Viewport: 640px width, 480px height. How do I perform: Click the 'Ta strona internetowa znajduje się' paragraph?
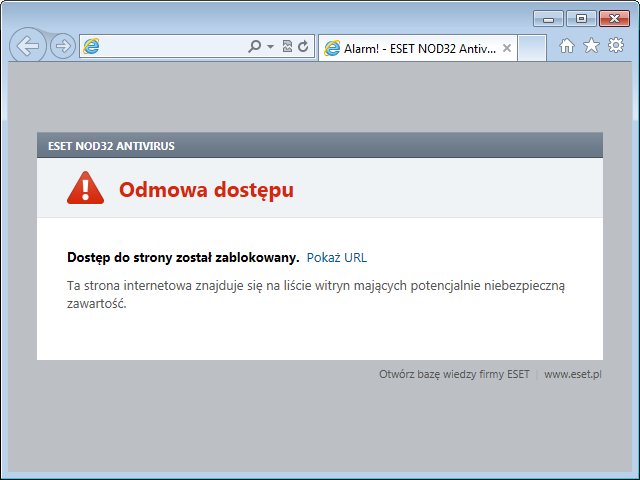[x=316, y=294]
